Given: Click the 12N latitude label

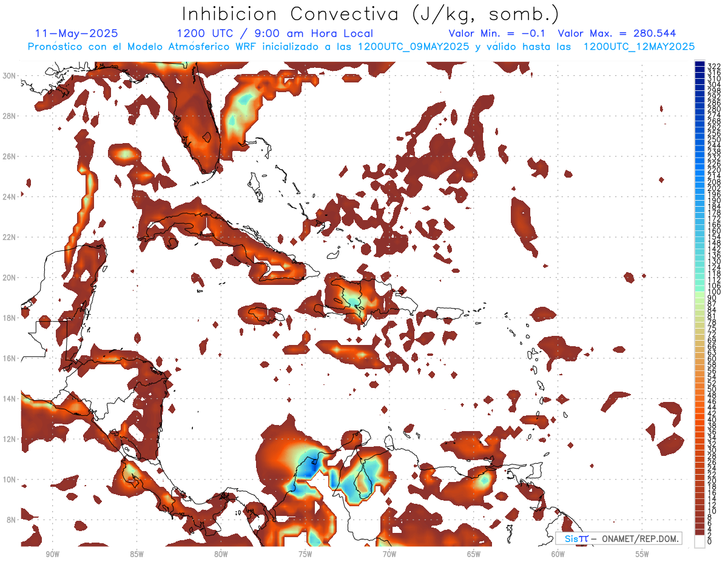Looking at the screenshot, I should click(10, 438).
